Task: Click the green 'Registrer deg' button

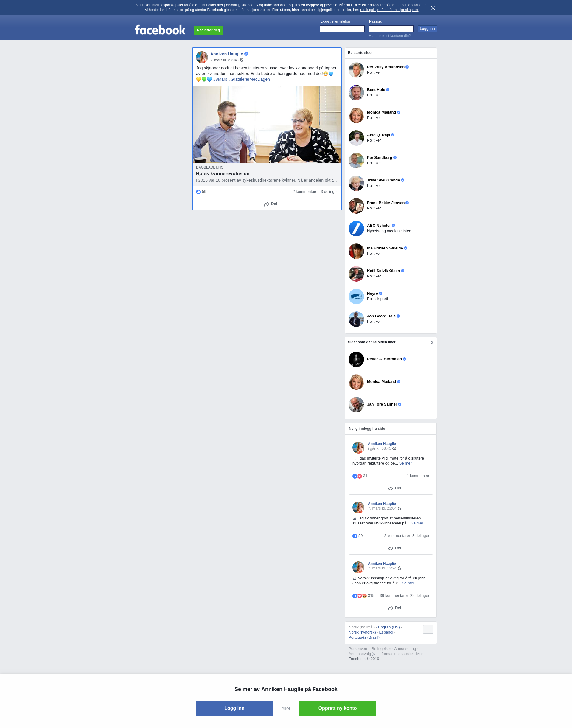Action: [x=208, y=30]
